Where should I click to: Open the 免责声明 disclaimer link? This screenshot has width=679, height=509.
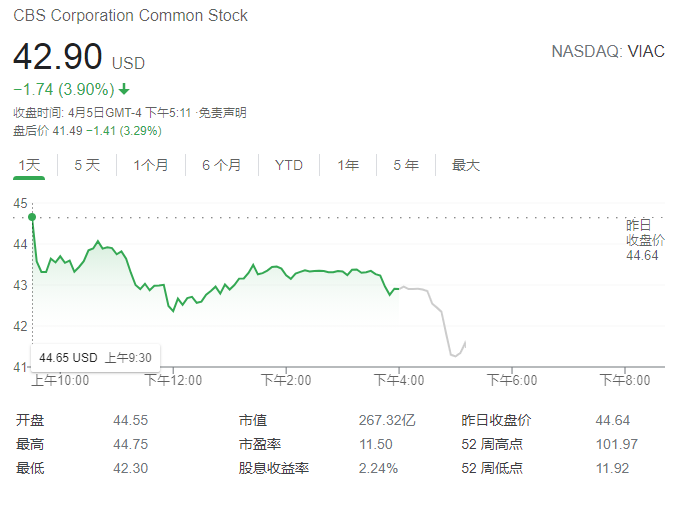coord(223,113)
